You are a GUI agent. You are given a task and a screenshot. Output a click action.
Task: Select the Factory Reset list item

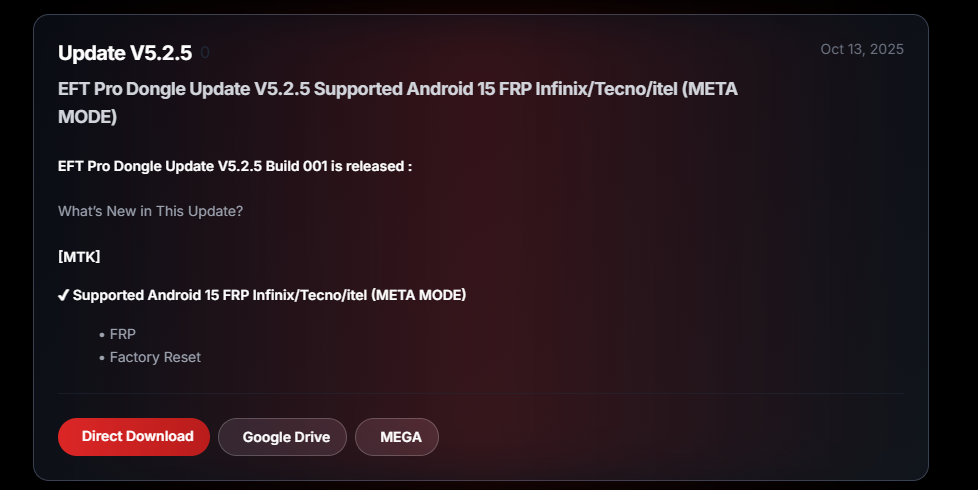[x=155, y=357]
